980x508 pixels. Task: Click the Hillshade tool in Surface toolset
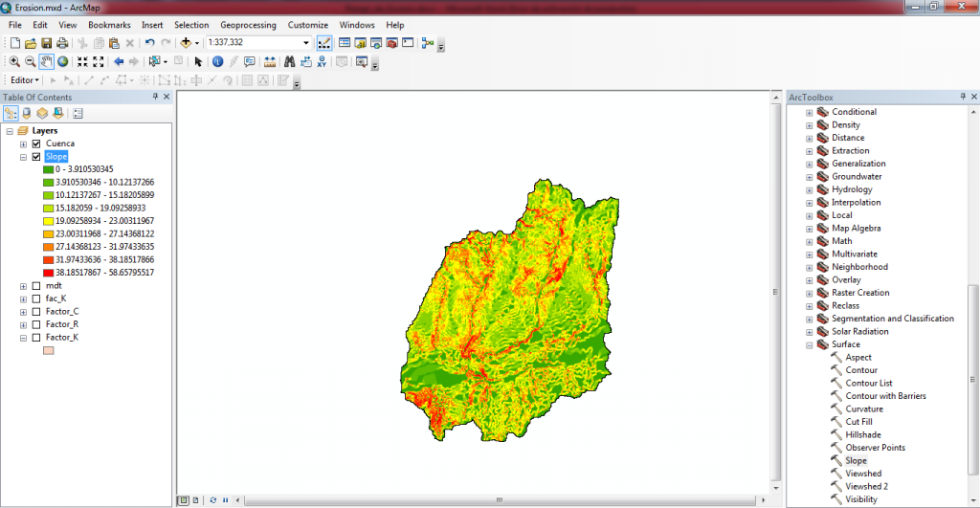tap(862, 434)
